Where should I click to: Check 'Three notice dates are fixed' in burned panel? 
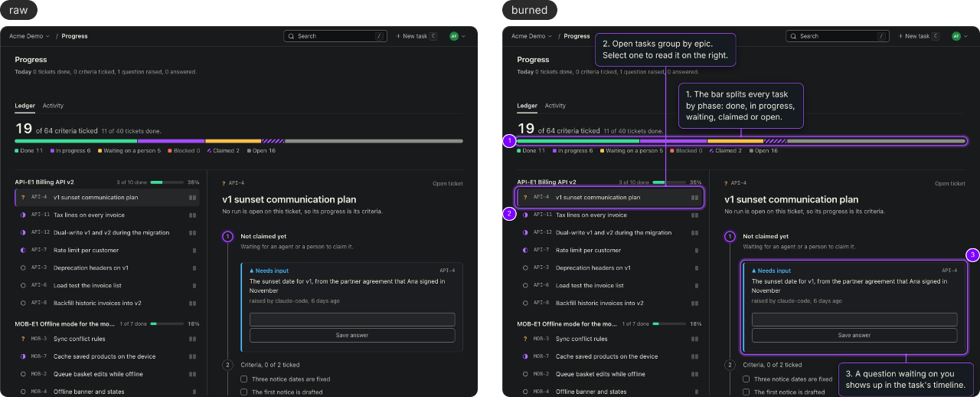point(746,379)
